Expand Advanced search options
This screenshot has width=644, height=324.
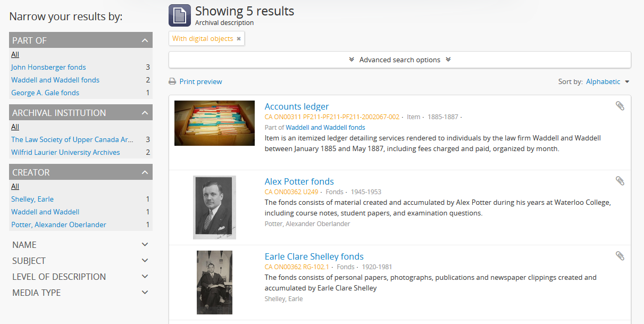click(399, 60)
